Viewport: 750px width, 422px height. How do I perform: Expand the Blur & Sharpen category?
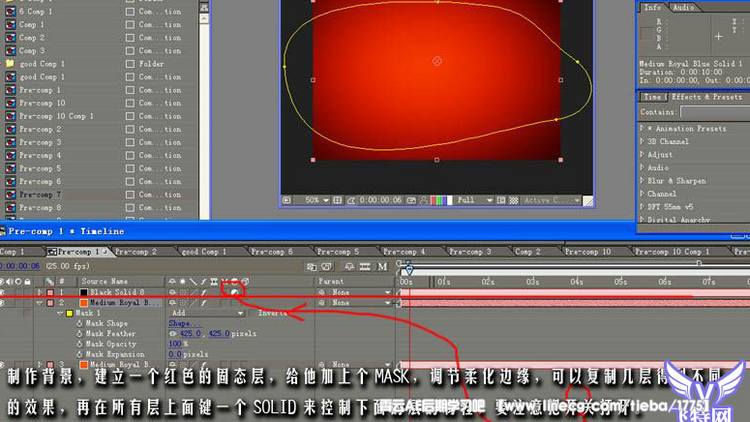click(x=642, y=181)
